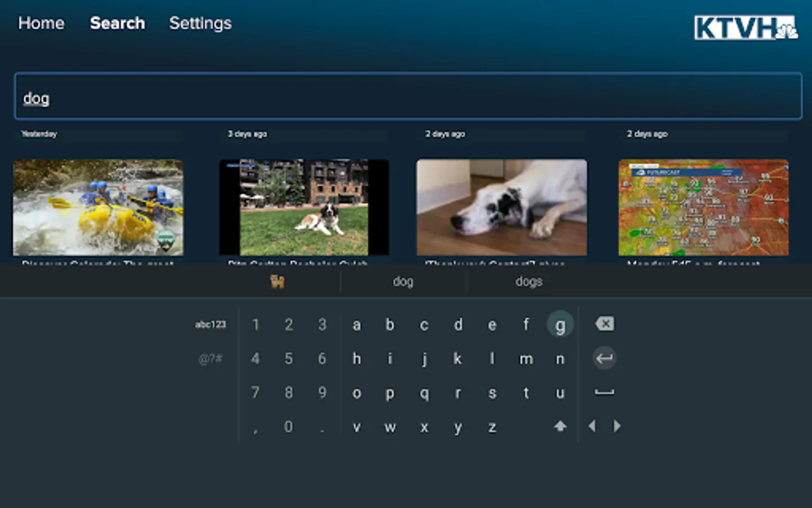Move cursor right with right arrow key
812x508 pixels.
pos(617,426)
